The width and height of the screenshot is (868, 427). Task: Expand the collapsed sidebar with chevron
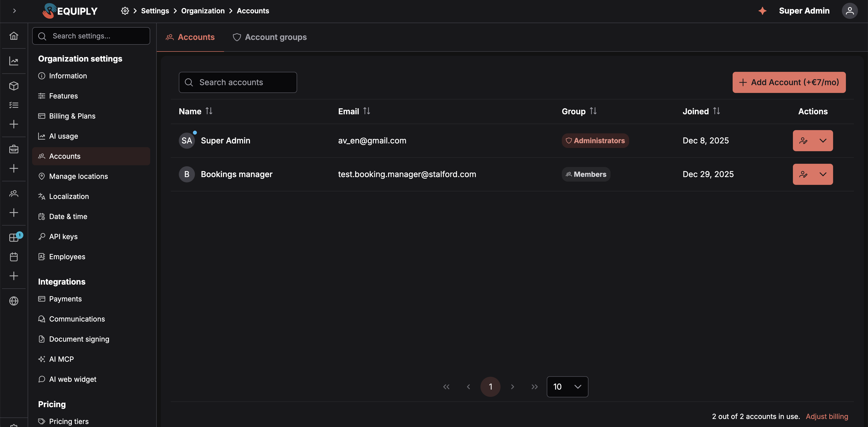[x=15, y=11]
